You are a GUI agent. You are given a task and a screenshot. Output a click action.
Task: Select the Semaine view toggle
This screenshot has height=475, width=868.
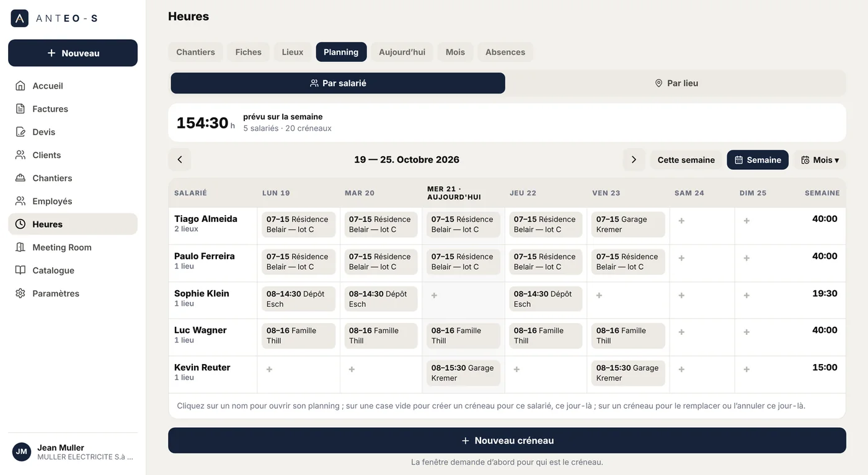[x=758, y=159]
